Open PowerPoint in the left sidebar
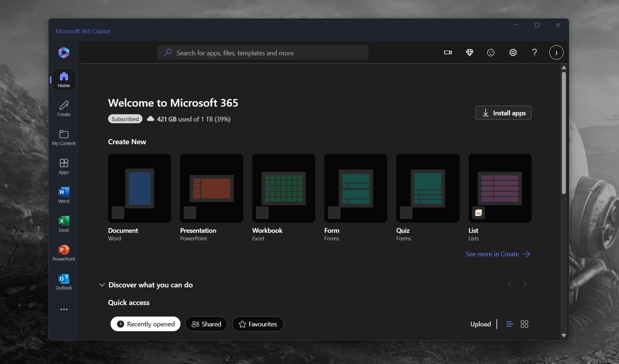The width and height of the screenshot is (619, 364). 64,253
